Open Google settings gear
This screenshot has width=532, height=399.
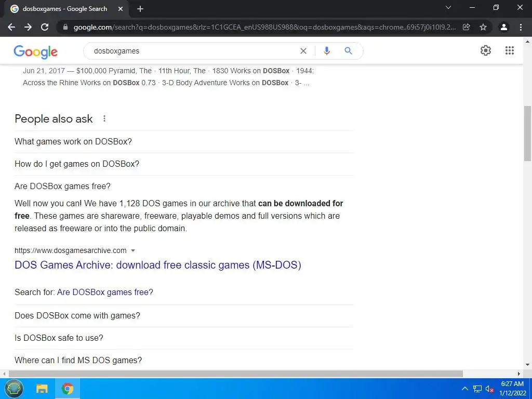pos(486,50)
